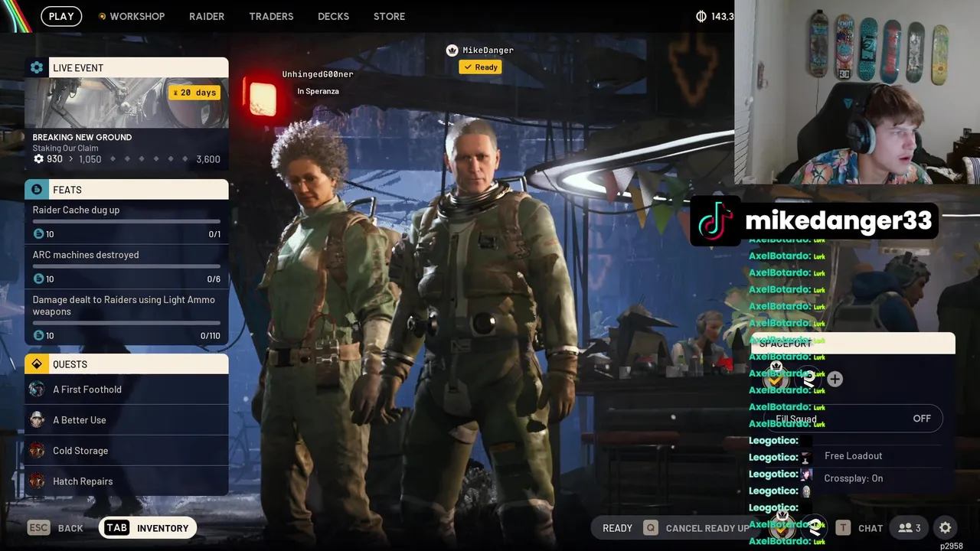
Task: Go to the RAIDER tab
Action: coord(207,16)
